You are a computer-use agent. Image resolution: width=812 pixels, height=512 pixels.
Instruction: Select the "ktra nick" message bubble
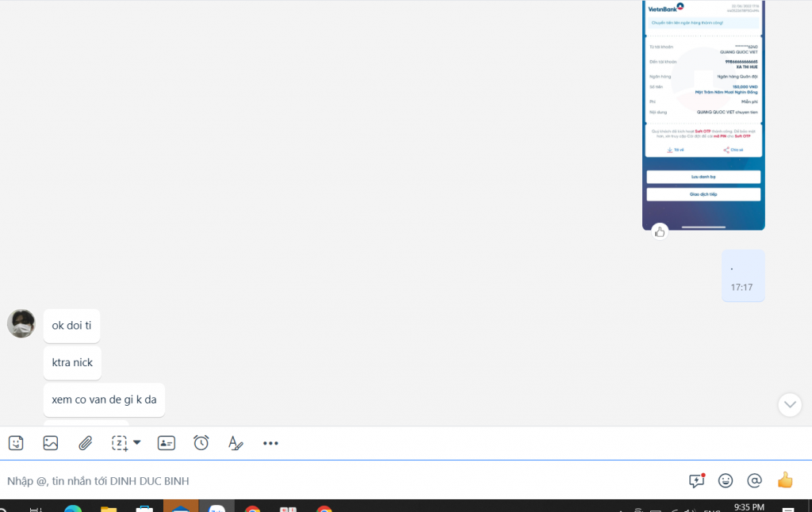click(x=72, y=362)
